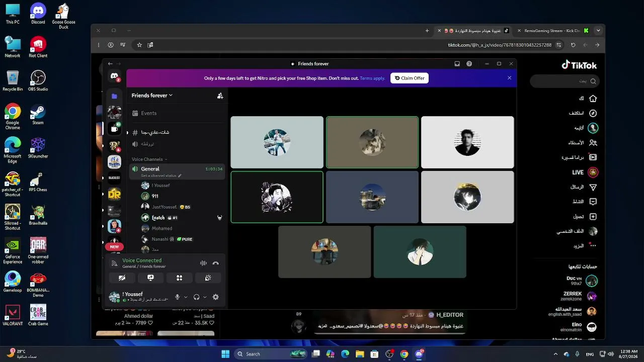Invite members to Friends forever server
This screenshot has height=362, width=644.
220,96
